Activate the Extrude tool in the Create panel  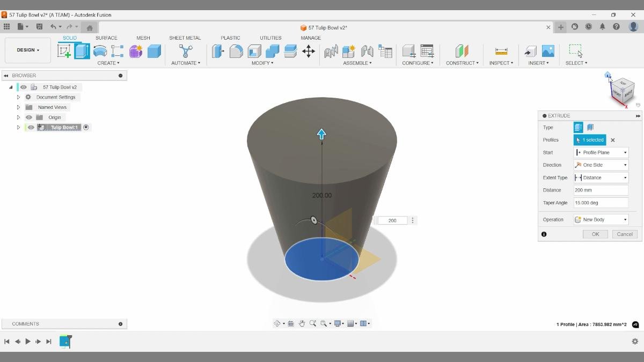(x=82, y=51)
